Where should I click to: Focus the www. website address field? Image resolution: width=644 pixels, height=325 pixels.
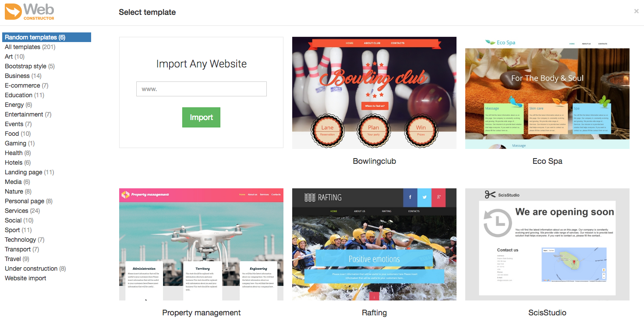pos(202,89)
